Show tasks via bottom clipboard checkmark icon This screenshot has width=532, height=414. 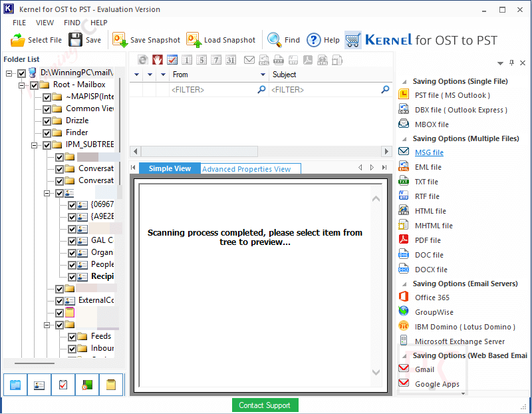[x=63, y=385]
